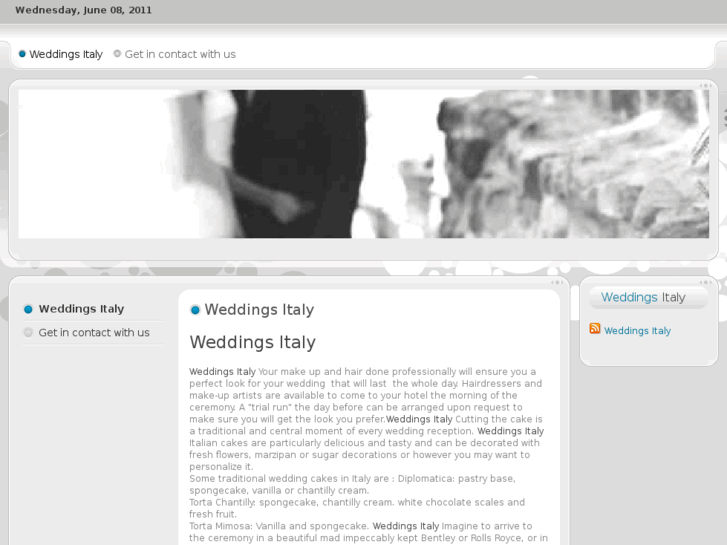
Task: Select Weddings Italy in left sidebar menu
Action: click(81, 309)
